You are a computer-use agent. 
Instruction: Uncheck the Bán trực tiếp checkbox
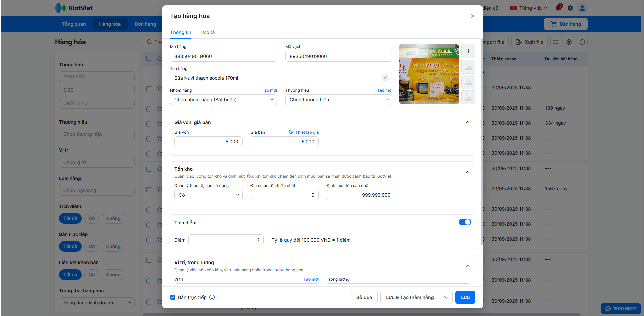173,297
